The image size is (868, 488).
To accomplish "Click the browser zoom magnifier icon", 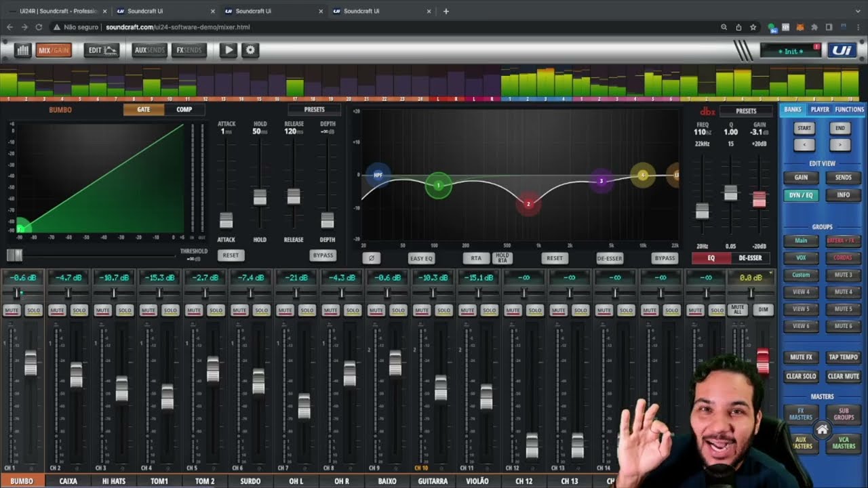I will (724, 27).
